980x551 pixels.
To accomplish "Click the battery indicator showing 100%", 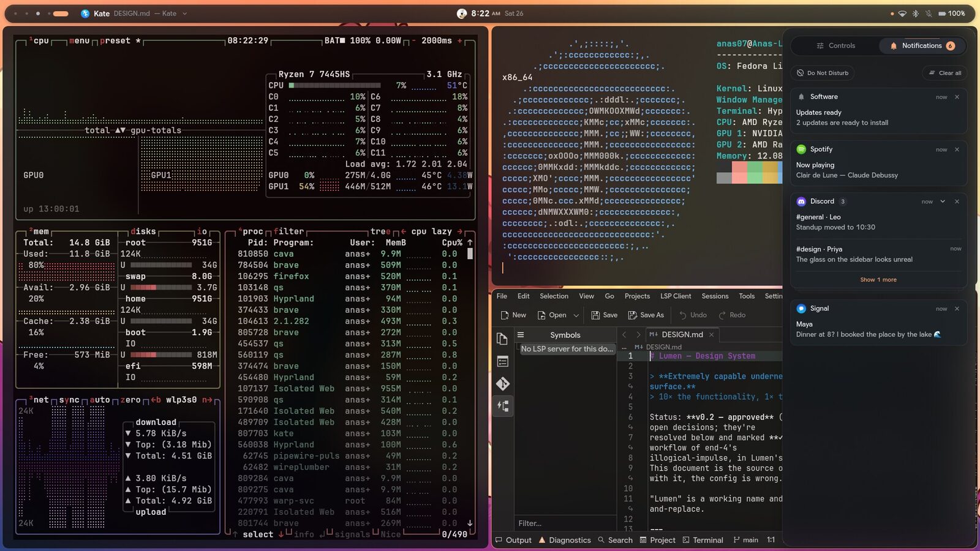I will click(x=951, y=13).
